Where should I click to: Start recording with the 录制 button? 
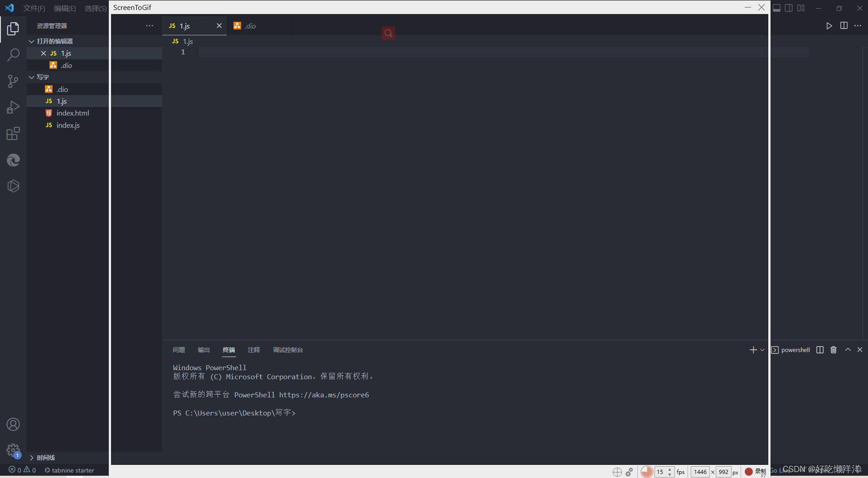tap(755, 472)
